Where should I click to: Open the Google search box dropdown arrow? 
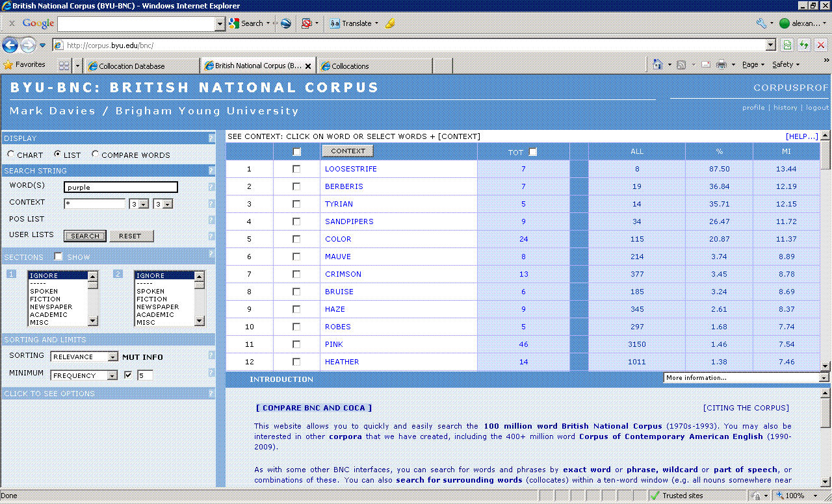coord(220,24)
